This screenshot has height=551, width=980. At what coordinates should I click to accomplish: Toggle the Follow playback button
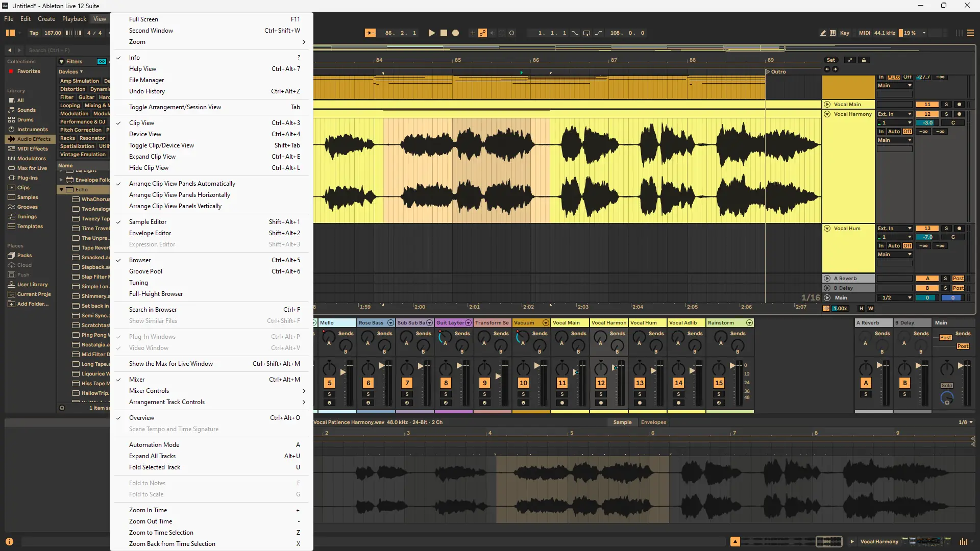tap(370, 33)
